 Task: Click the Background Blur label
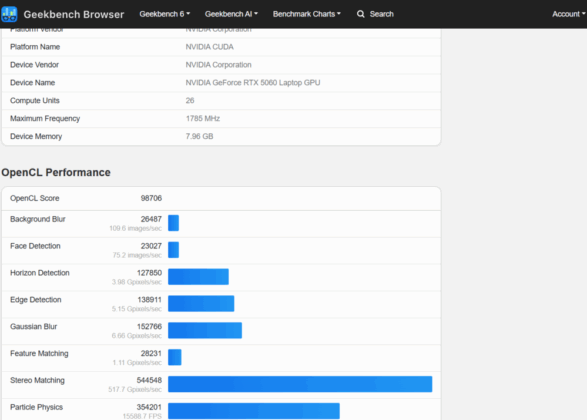click(38, 219)
